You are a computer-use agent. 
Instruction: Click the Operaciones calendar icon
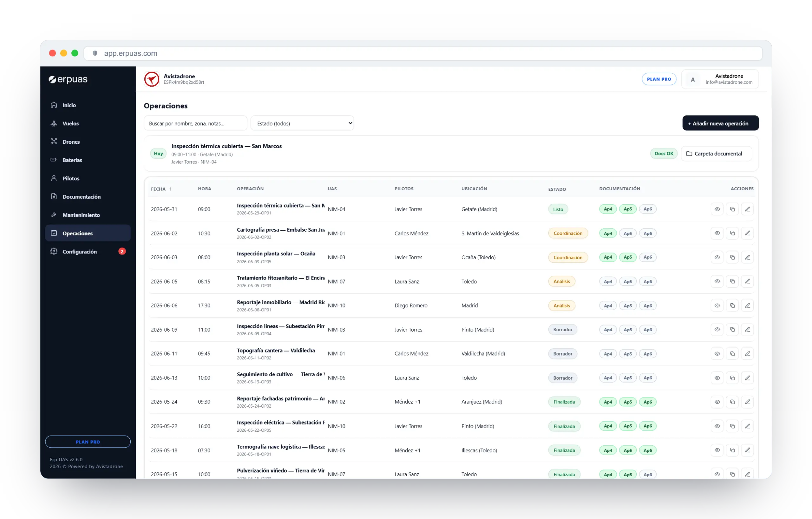[x=54, y=233]
